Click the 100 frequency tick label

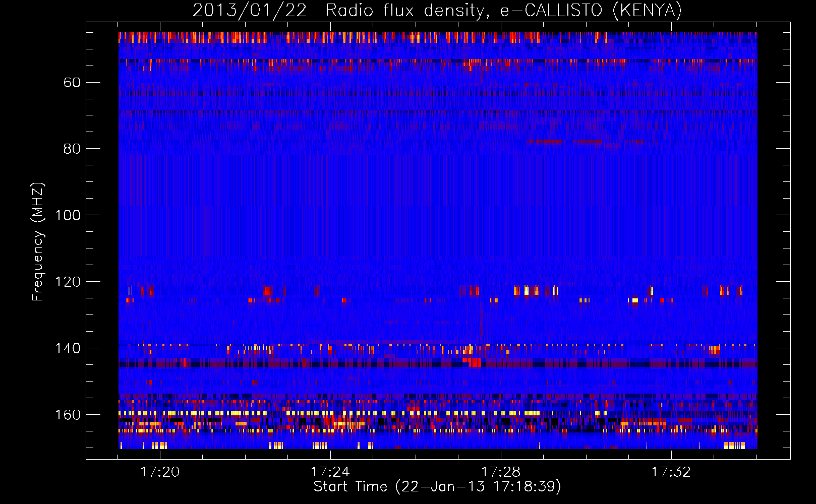click(68, 215)
